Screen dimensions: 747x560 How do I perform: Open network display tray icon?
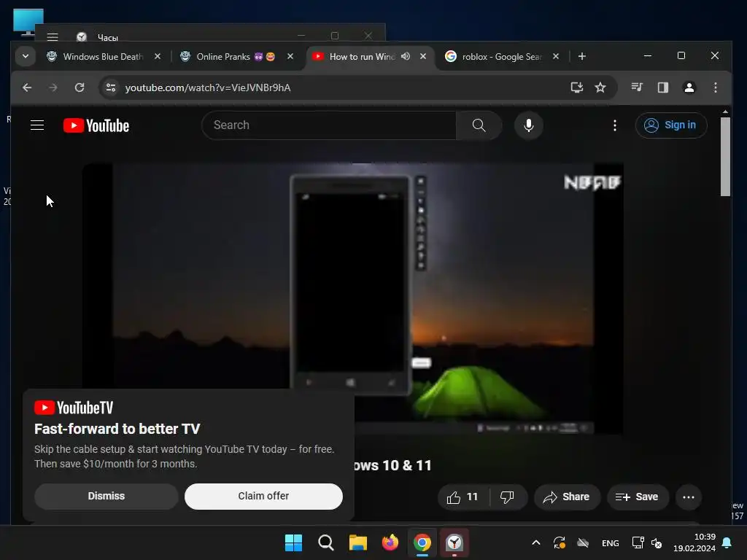[638, 542]
